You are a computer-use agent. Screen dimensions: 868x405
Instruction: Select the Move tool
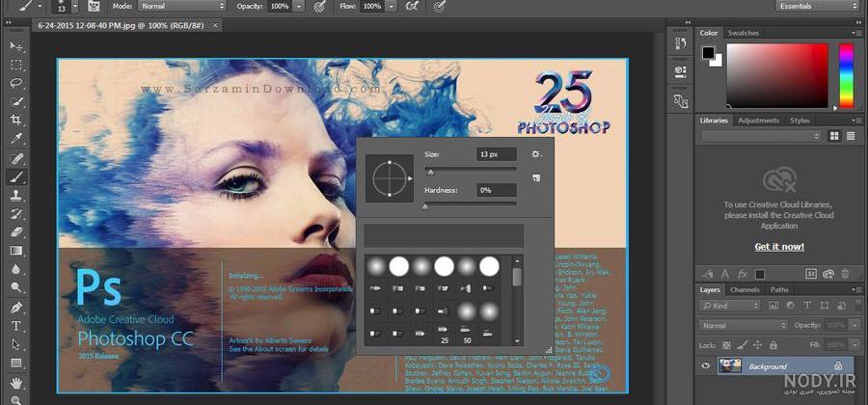click(16, 46)
